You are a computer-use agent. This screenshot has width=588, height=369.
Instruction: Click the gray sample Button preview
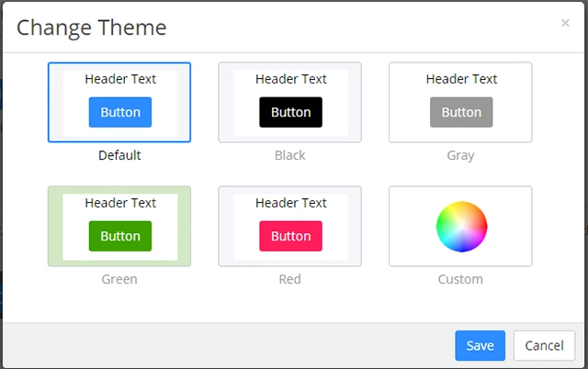(x=461, y=113)
